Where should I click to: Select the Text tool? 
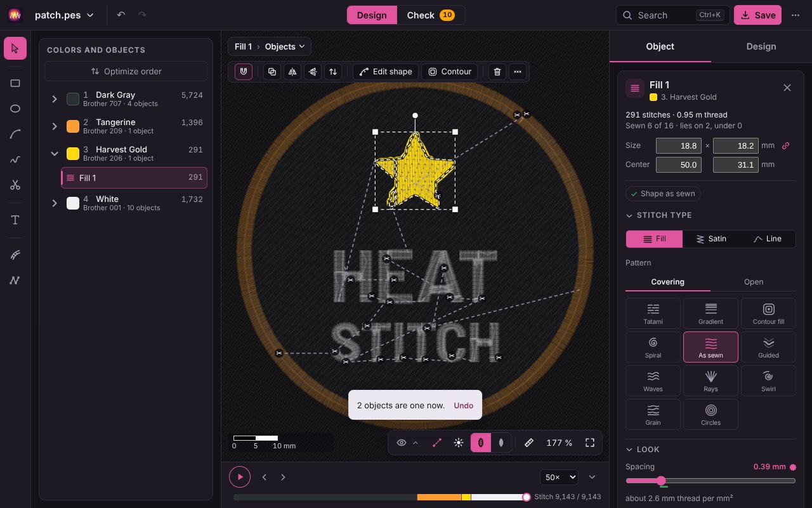(x=15, y=220)
